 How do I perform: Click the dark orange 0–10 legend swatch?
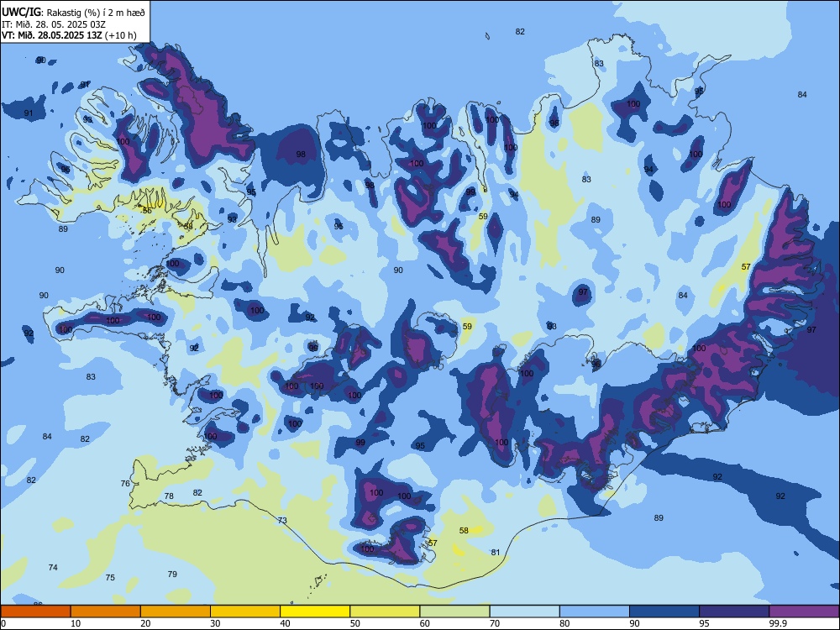(x=35, y=612)
